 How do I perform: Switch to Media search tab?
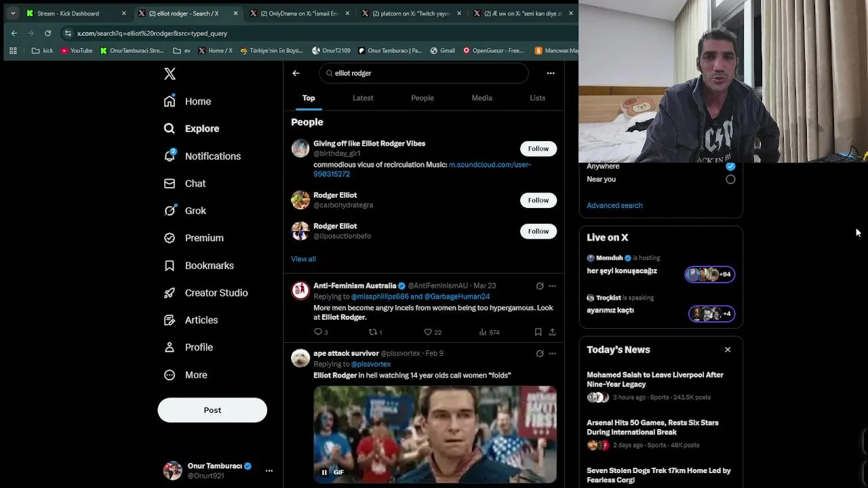point(482,98)
